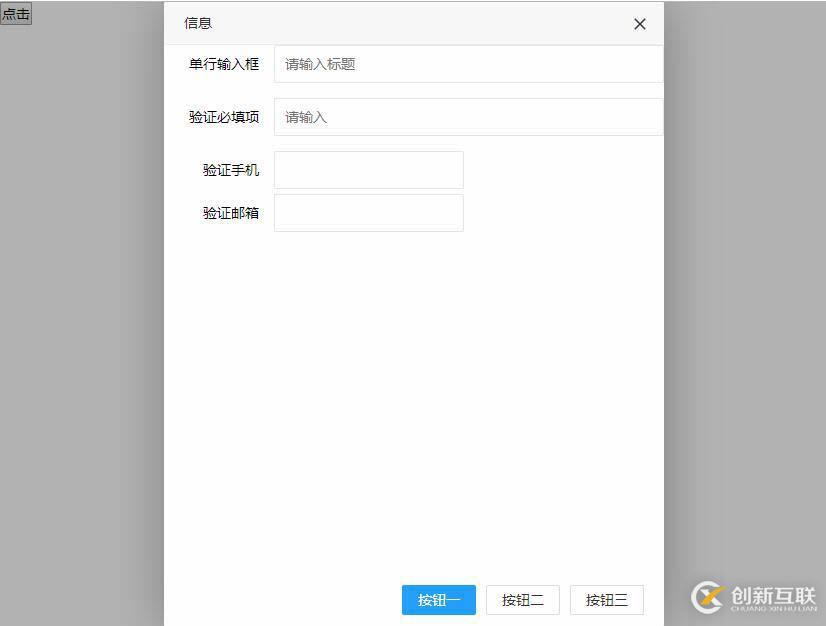Focus the 单行输入框 title input field
Viewport: 826px width, 626px height.
468,64
